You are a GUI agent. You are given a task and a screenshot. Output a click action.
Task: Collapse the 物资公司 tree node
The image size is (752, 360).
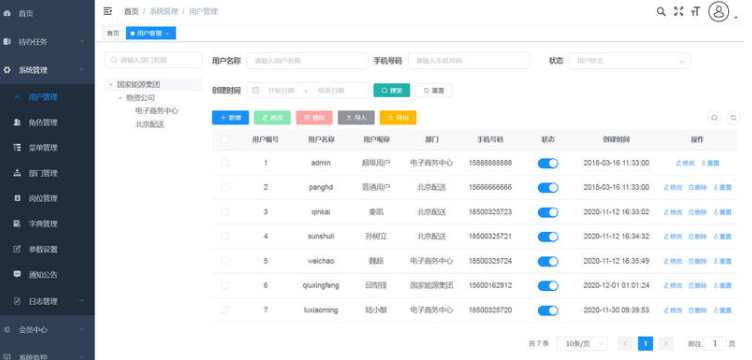[120, 98]
